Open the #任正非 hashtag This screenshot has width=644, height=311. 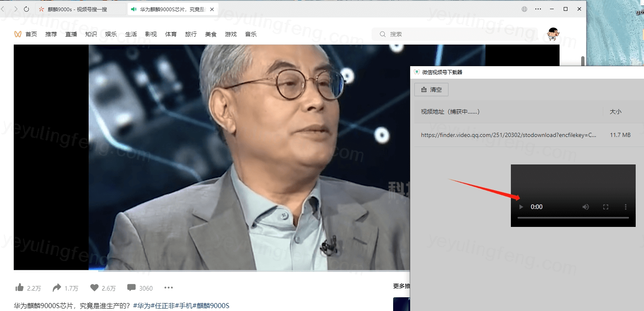[x=163, y=306]
